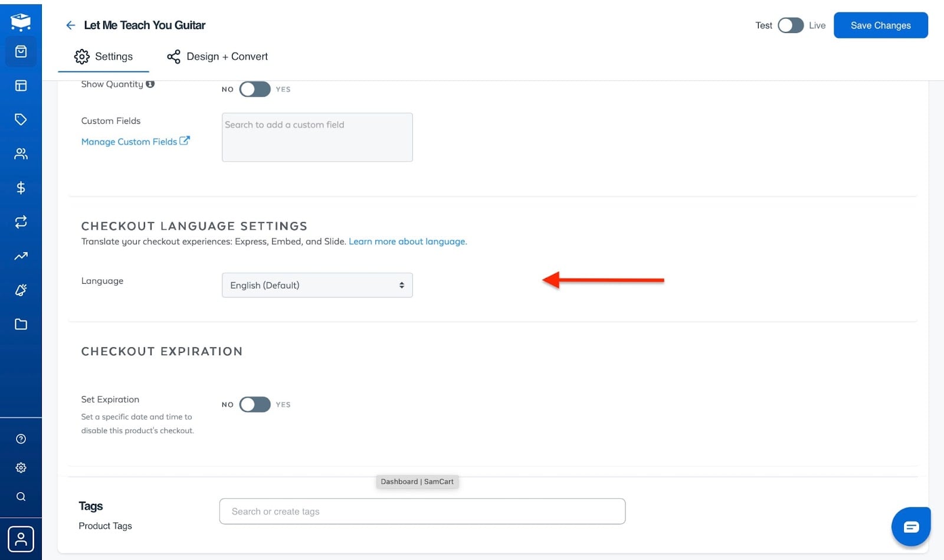
Task: Open the Customers people icon
Action: 21,154
